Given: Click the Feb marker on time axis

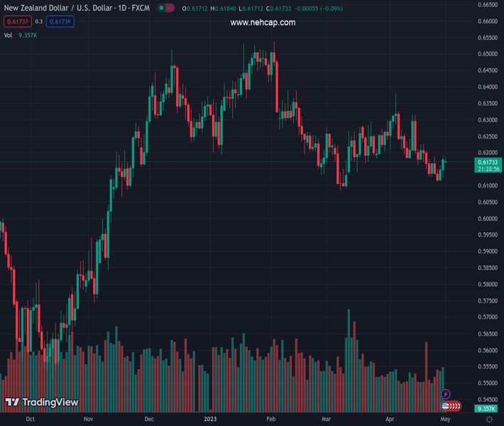Looking at the screenshot, I should pos(270,420).
